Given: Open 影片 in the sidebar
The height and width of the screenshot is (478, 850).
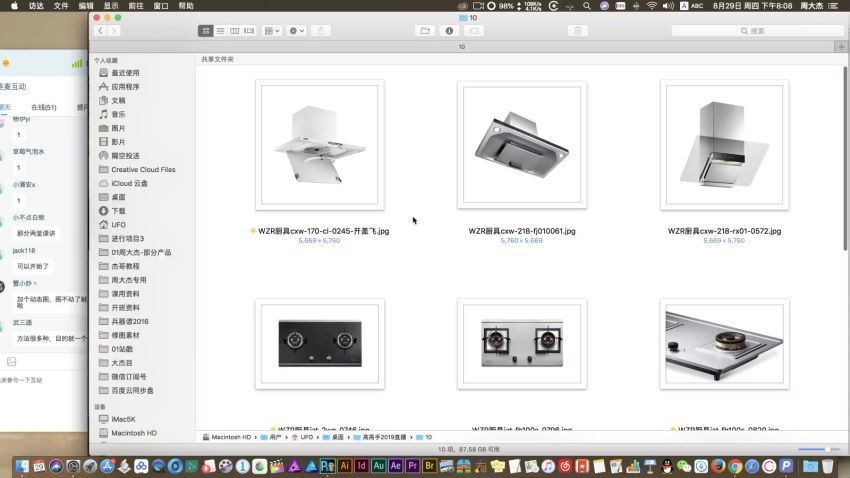Looking at the screenshot, I should (x=118, y=142).
